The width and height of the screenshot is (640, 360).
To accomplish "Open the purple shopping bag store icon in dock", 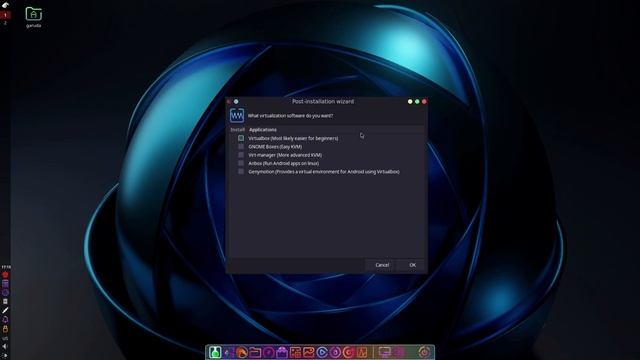I will [x=282, y=352].
